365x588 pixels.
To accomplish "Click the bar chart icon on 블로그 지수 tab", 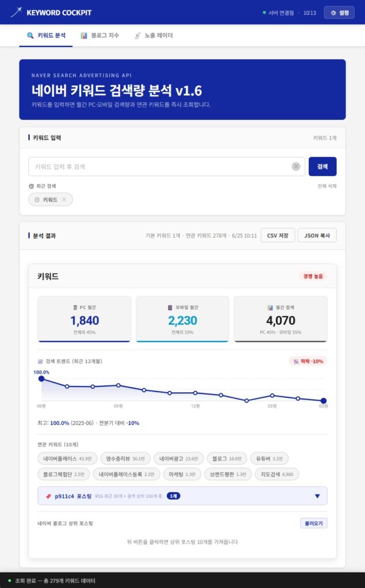I will click(84, 35).
